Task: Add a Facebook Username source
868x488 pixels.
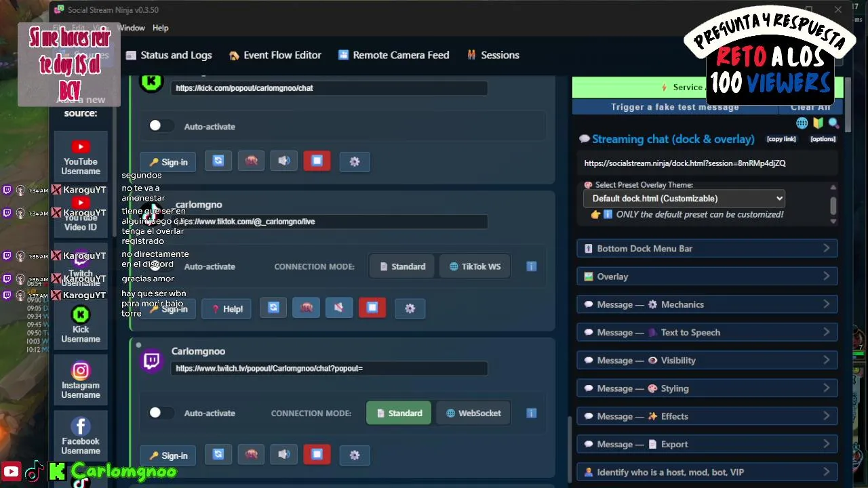Action: coord(81,436)
